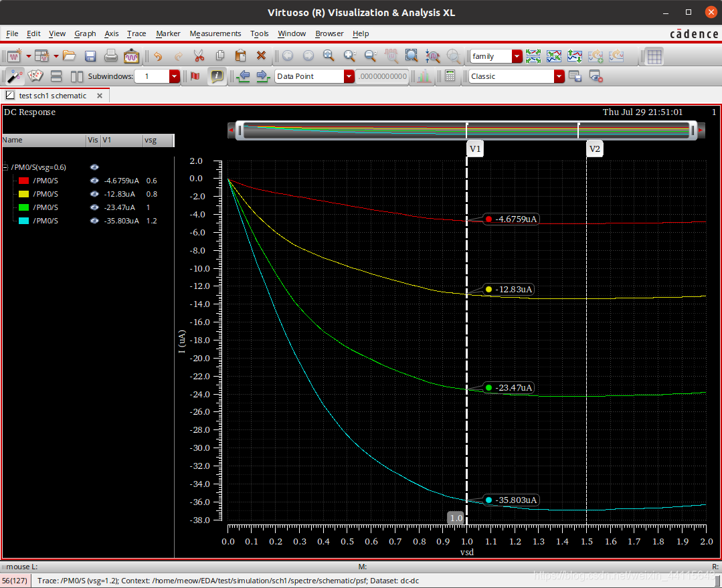Arrange subwindows in vertical columns

coord(77,76)
